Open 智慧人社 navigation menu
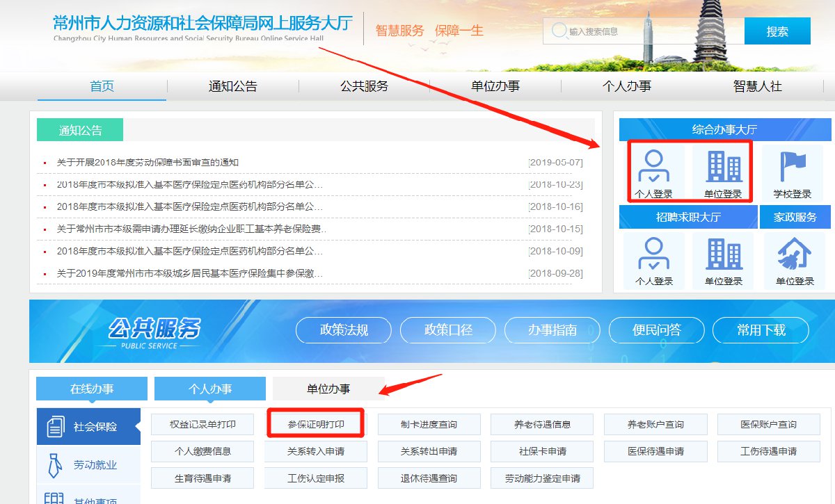Screen dimensions: 835x504 pyautogui.click(x=758, y=86)
